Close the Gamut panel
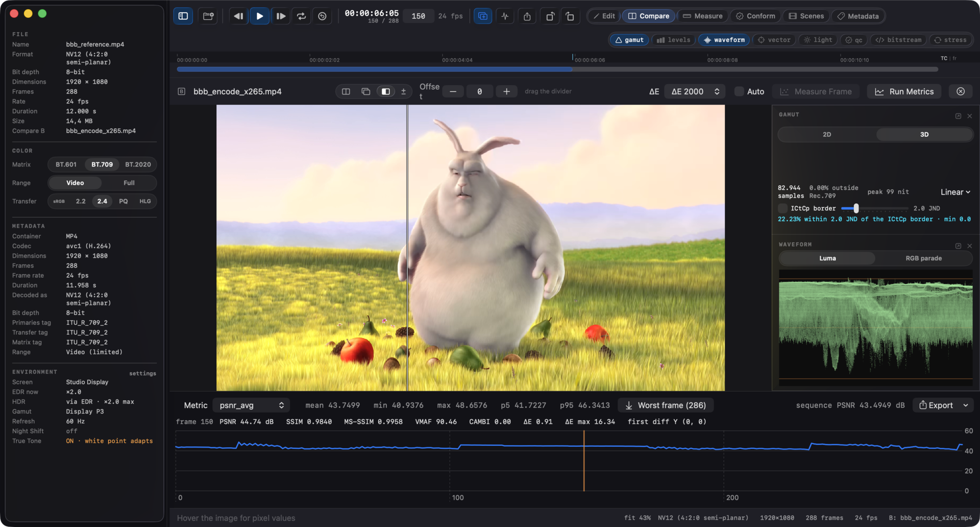 coord(970,116)
